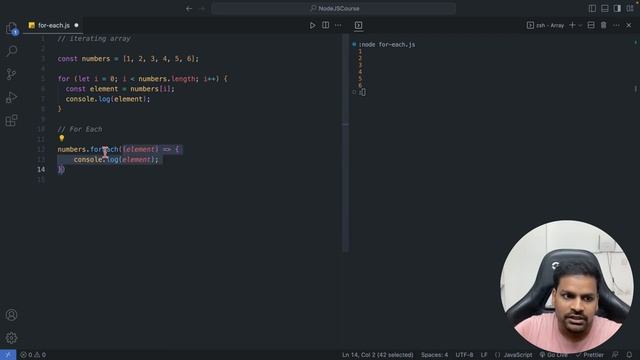Viewport: 640px width, 360px height.
Task: Open the Search view in activity bar
Action: (x=12, y=51)
